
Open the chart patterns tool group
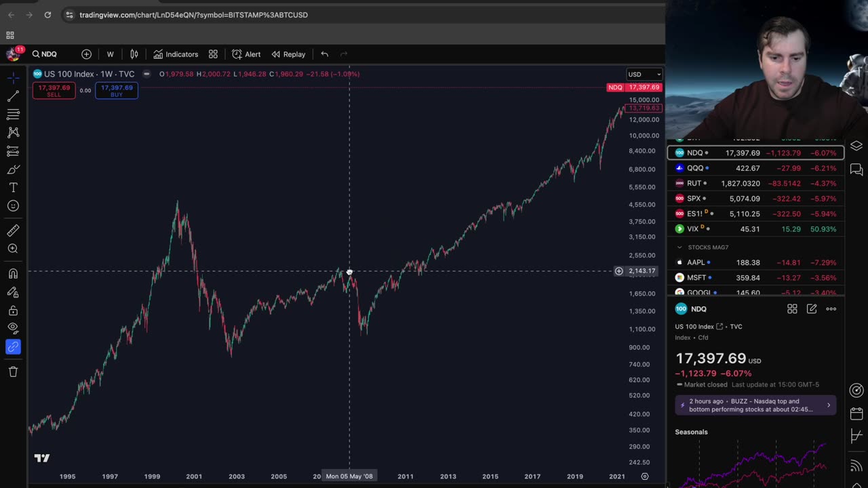click(13, 132)
